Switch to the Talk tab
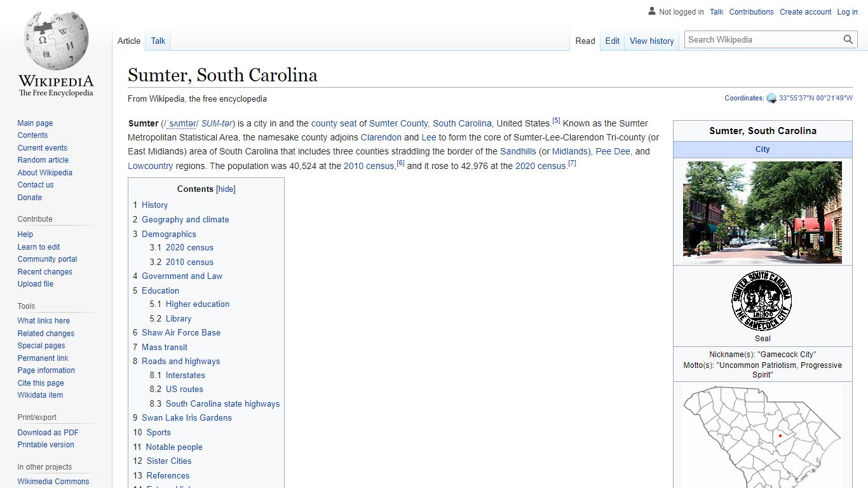This screenshot has width=868, height=488. coord(158,41)
